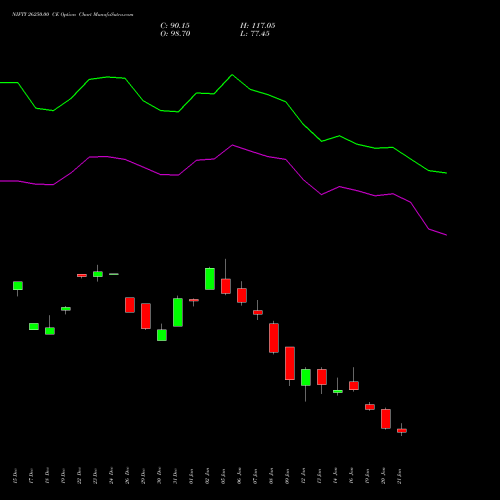Select the green candle for 18 Dec
Screen dimensions: 500x500
point(50,331)
